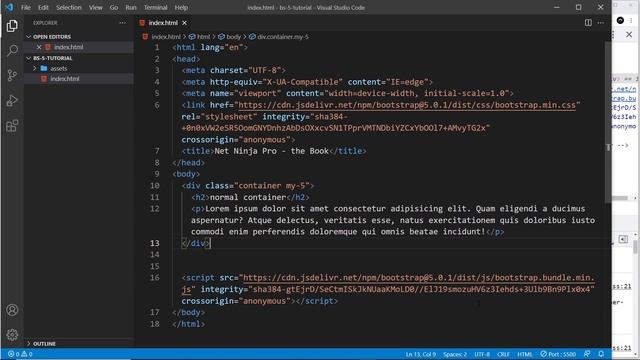Open the Explorer view in activity bar

[12, 26]
